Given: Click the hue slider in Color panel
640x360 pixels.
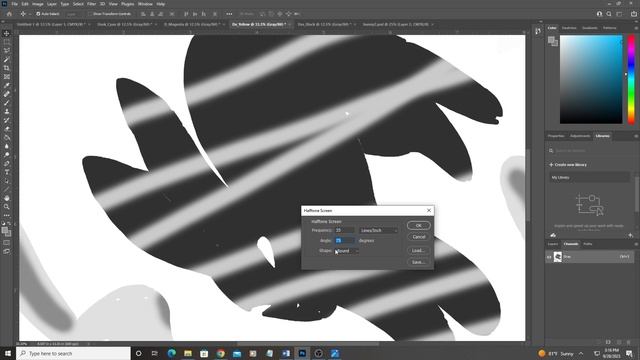Looking at the screenshot, I should click(631, 79).
